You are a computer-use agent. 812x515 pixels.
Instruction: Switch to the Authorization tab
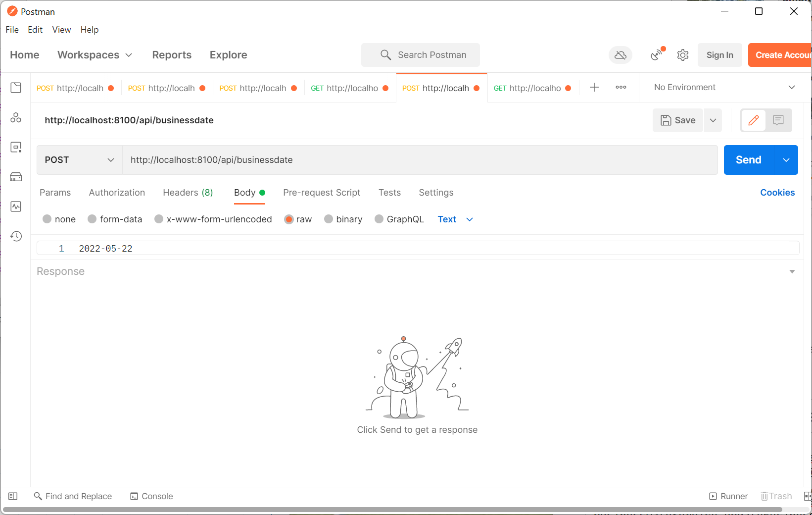click(x=117, y=193)
